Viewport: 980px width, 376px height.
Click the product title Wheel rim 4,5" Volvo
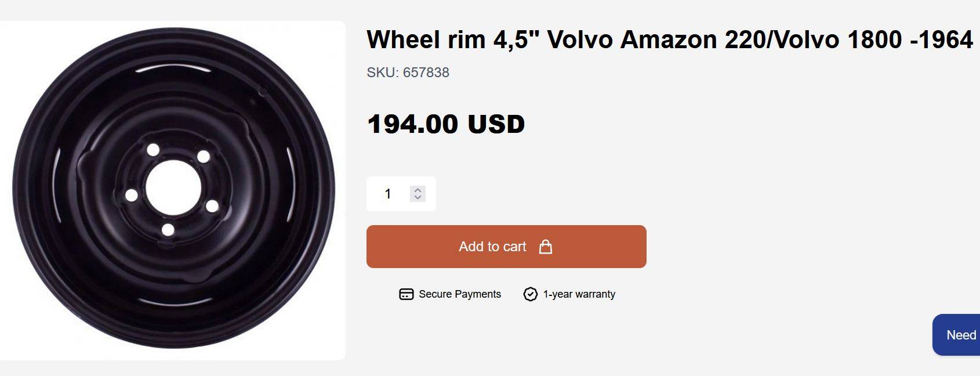click(669, 39)
